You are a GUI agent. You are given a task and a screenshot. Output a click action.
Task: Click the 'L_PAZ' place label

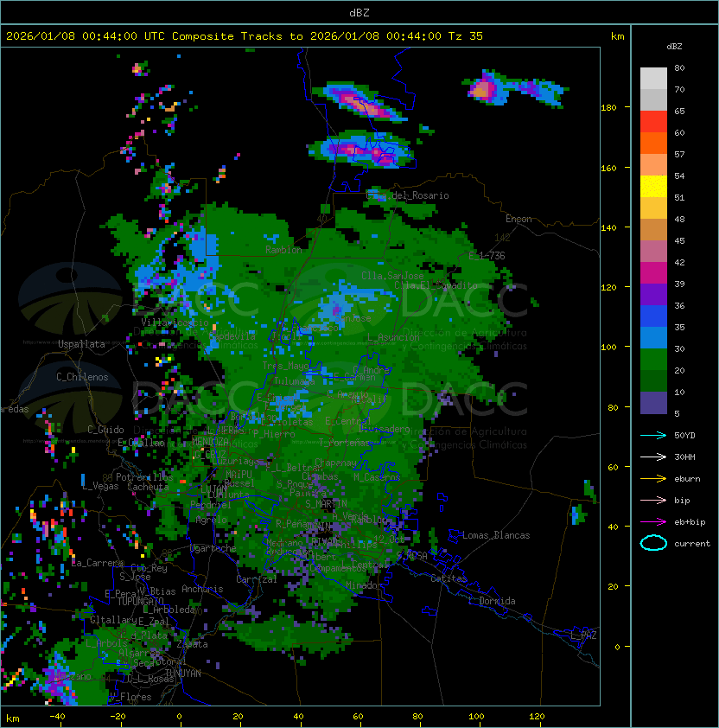click(x=583, y=635)
